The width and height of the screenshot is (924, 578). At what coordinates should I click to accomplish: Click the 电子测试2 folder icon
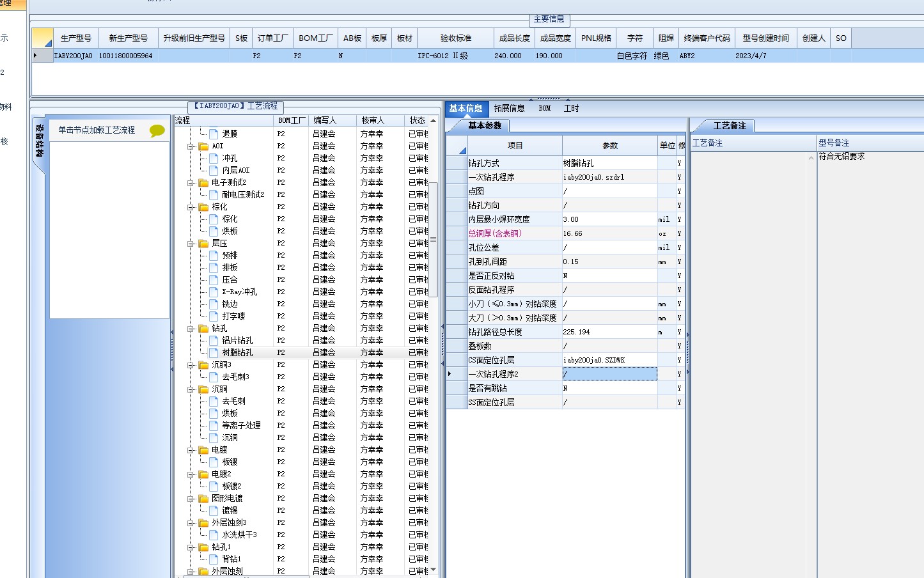(203, 183)
